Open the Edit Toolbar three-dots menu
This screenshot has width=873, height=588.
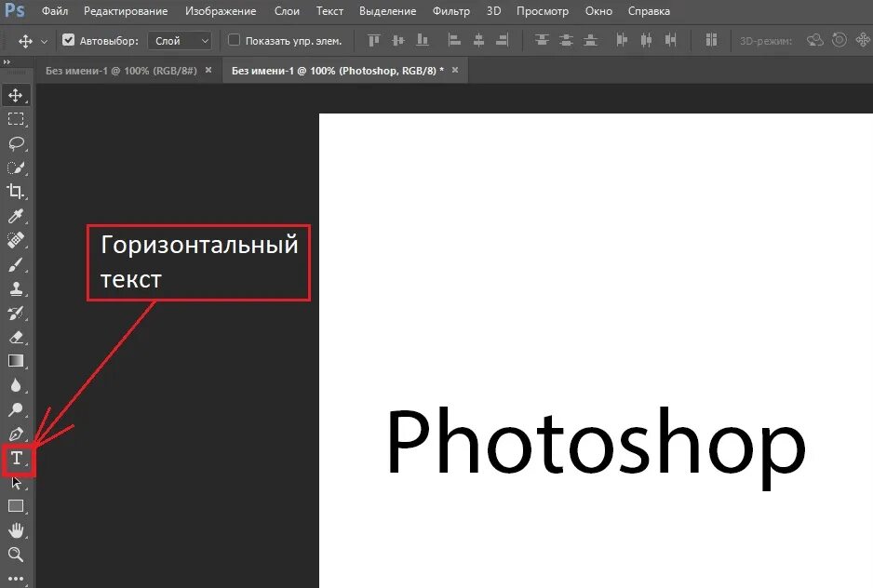(x=16, y=579)
